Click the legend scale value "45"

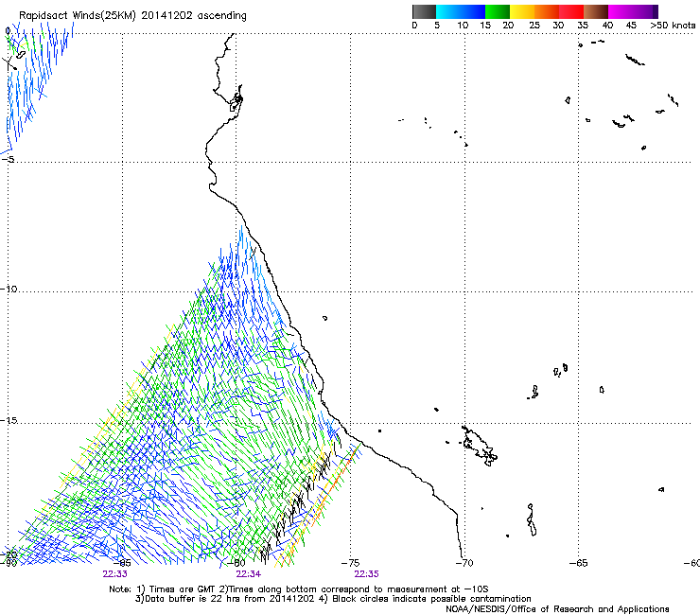click(x=631, y=26)
